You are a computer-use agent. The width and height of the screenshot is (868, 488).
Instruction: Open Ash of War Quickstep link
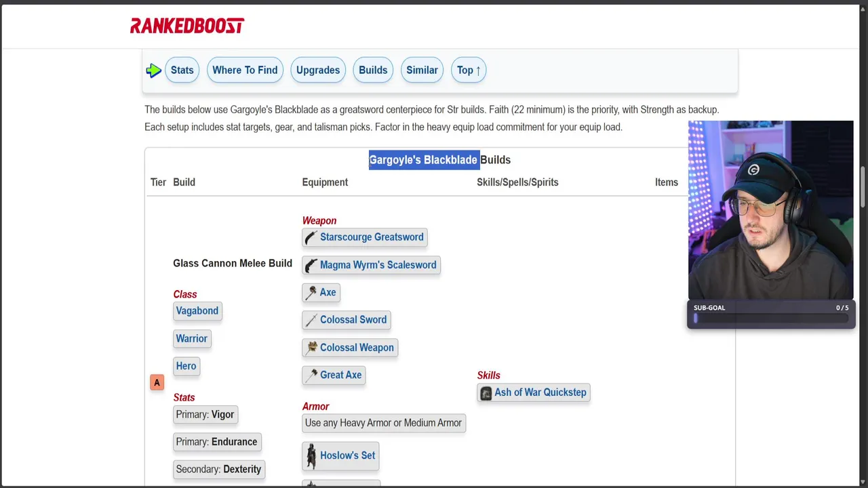(x=540, y=392)
